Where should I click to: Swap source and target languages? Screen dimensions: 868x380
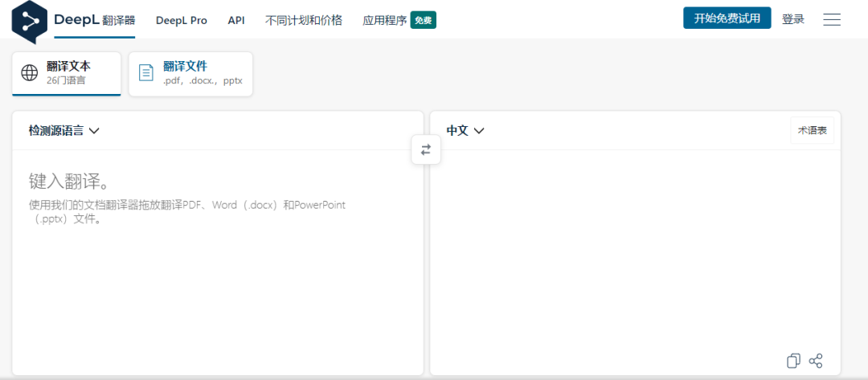coord(426,149)
